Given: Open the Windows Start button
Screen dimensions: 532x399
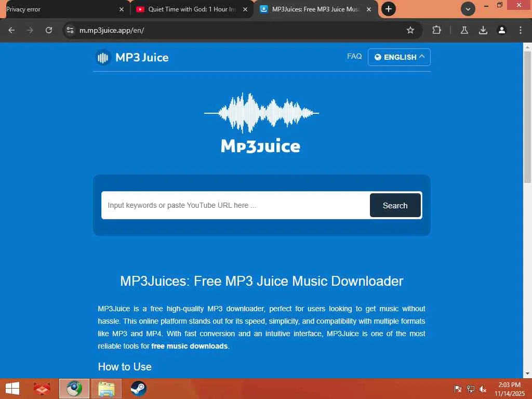Looking at the screenshot, I should 12,389.
